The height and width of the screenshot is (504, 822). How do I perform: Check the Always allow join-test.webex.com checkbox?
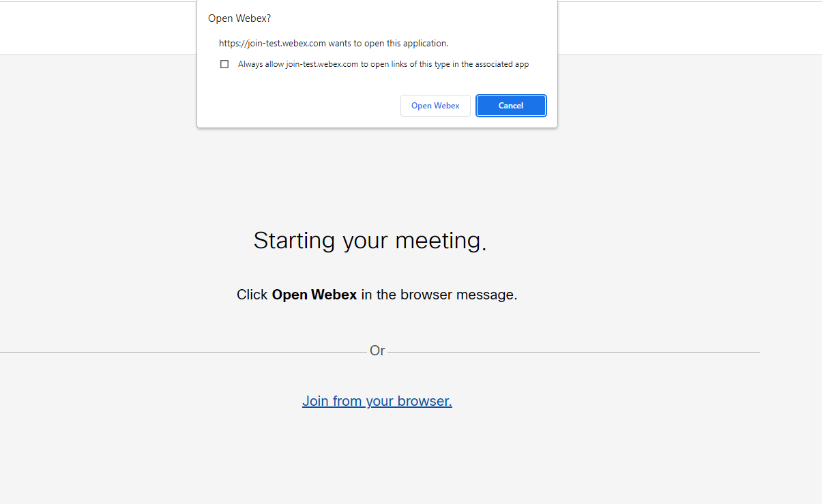coord(224,63)
